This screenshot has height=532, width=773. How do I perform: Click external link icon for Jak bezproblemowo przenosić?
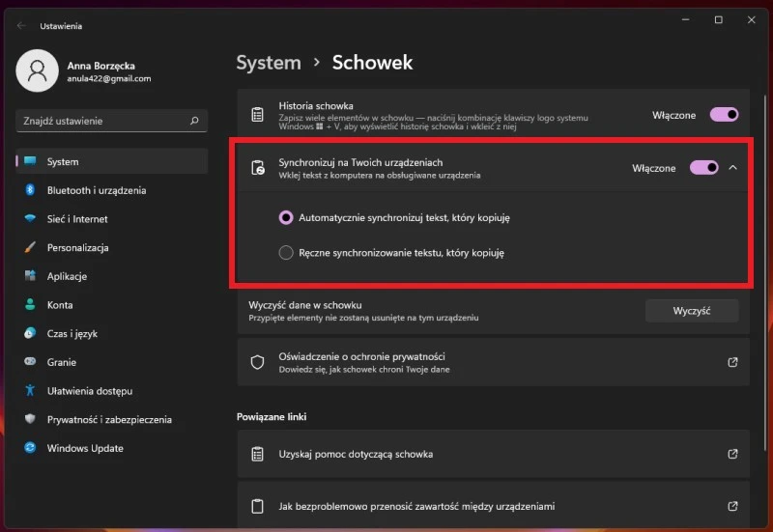point(732,506)
